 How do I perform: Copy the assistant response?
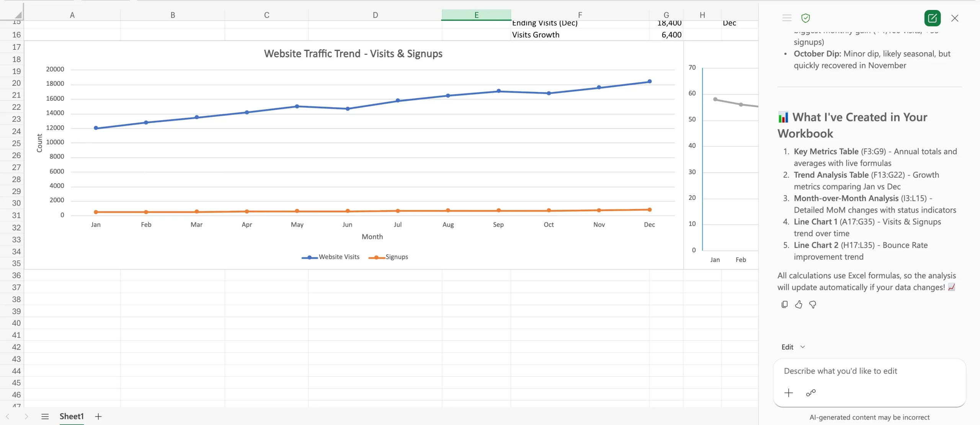click(x=784, y=304)
